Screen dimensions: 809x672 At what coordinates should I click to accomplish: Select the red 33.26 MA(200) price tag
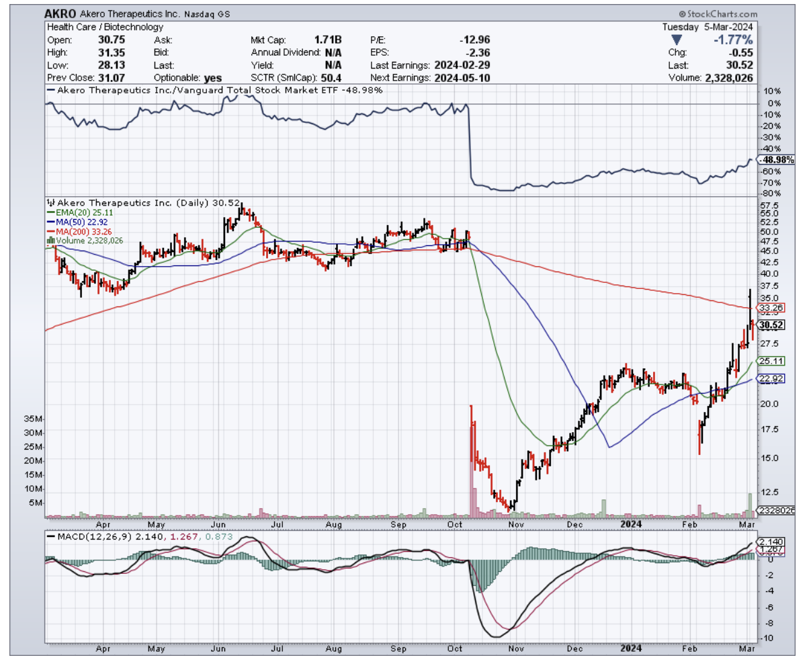pyautogui.click(x=771, y=308)
